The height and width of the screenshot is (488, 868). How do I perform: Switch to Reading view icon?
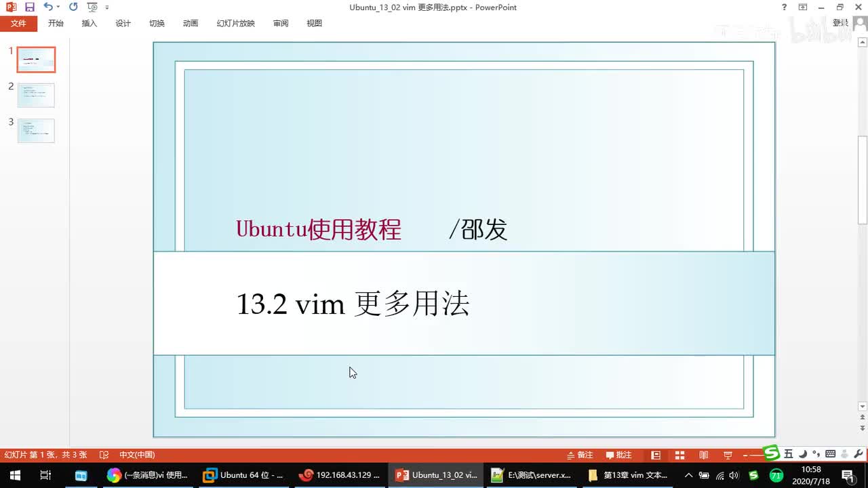pos(704,455)
